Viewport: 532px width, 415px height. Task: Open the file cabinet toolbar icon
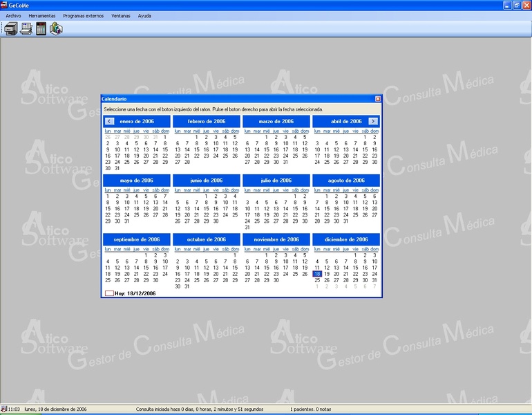pyautogui.click(x=11, y=29)
